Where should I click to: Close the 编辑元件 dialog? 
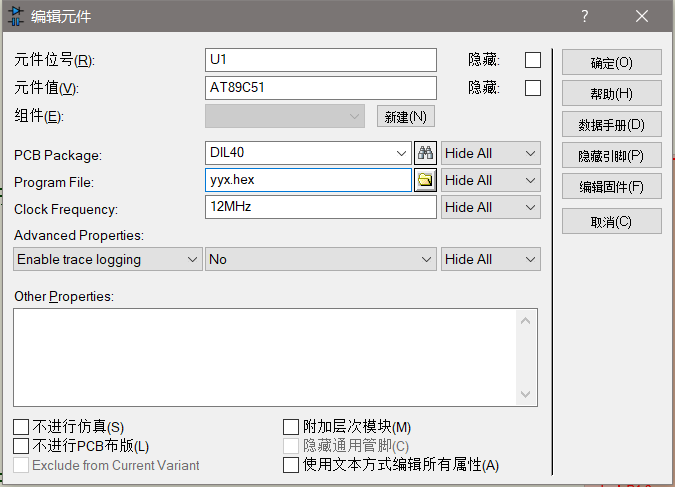click(x=642, y=16)
